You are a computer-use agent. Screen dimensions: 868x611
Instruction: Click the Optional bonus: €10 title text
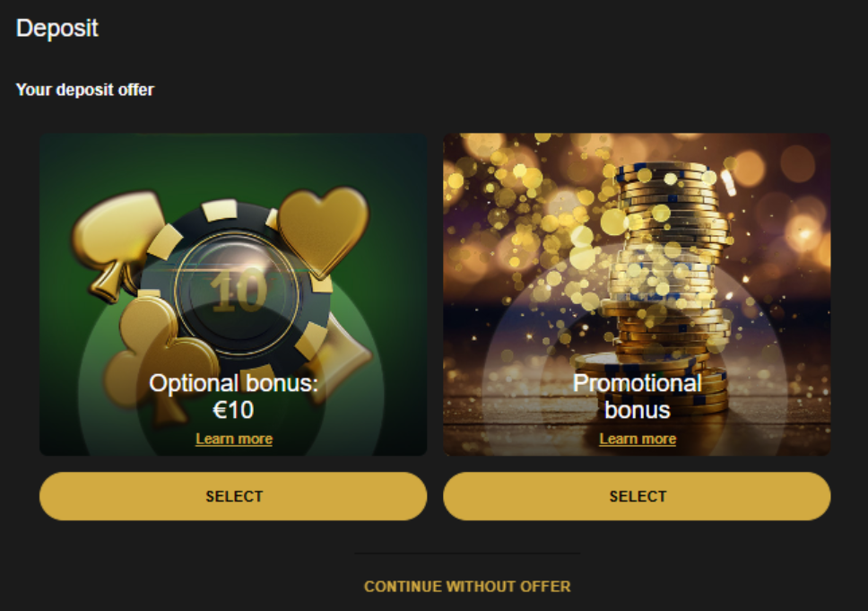pos(234,397)
